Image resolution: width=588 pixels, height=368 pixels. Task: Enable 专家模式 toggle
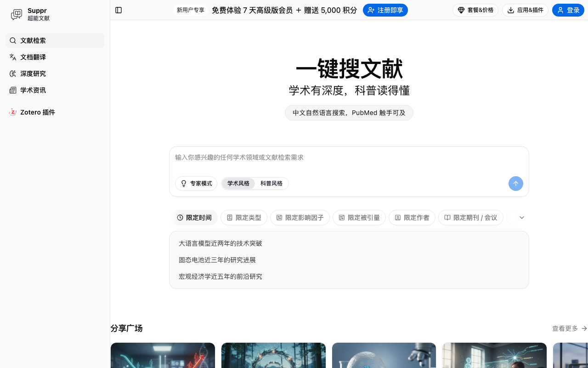(196, 184)
